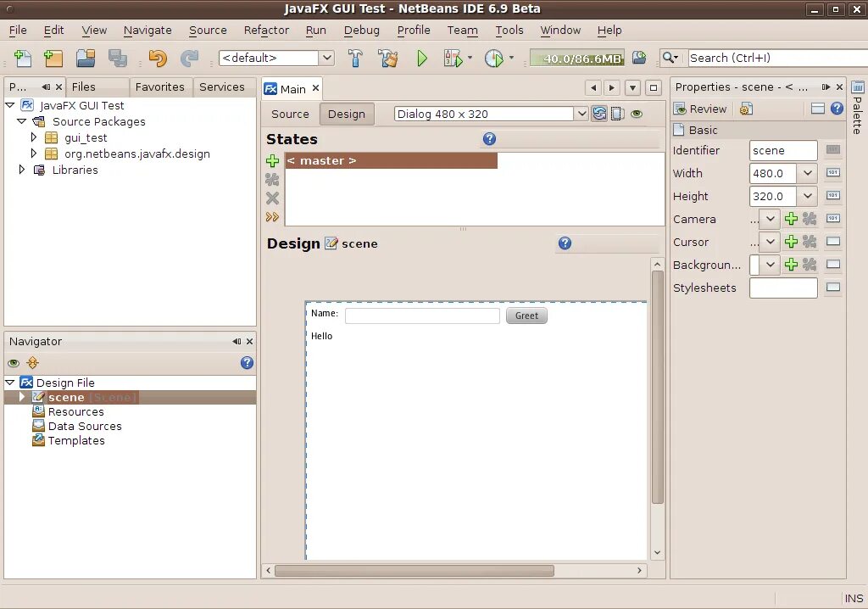Viewport: 868px width, 609px height.
Task: Toggle the bind button for Camera
Action: 833,218
